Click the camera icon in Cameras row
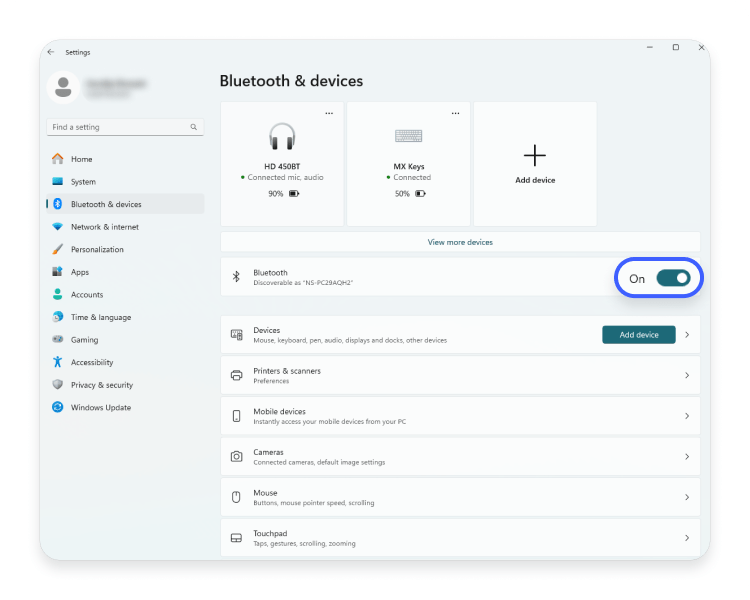Viewport: 750px width, 600px height. (236, 456)
